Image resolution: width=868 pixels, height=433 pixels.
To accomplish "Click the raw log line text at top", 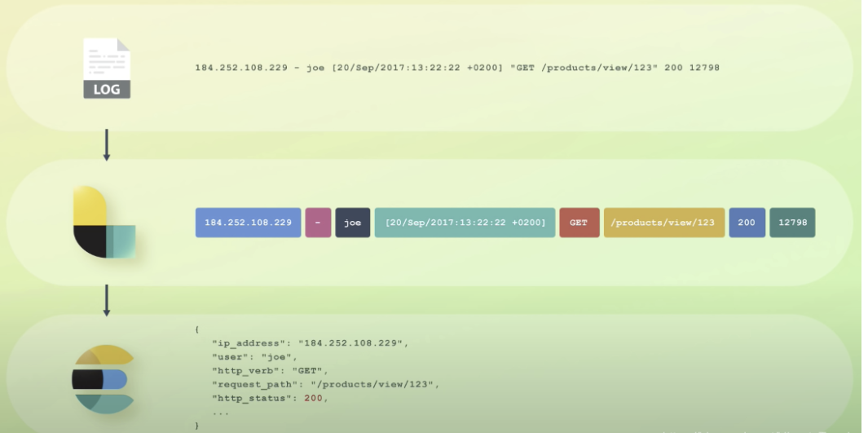I will (457, 68).
